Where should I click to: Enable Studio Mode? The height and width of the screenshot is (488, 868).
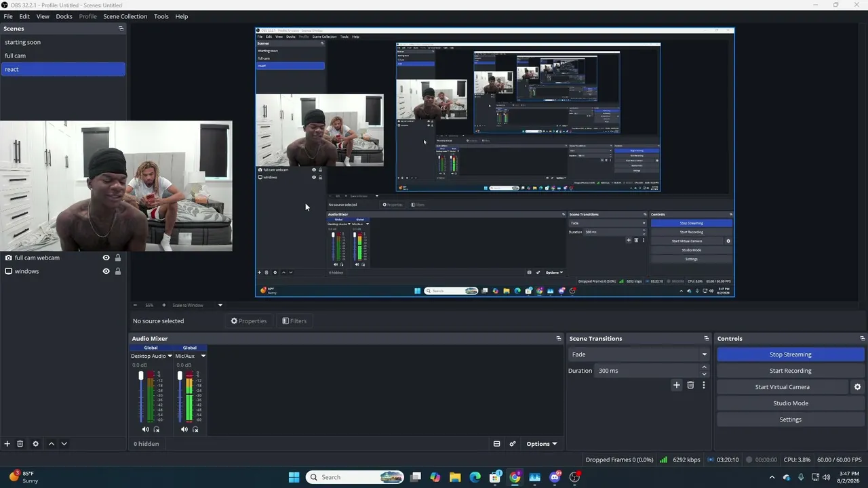[791, 403]
